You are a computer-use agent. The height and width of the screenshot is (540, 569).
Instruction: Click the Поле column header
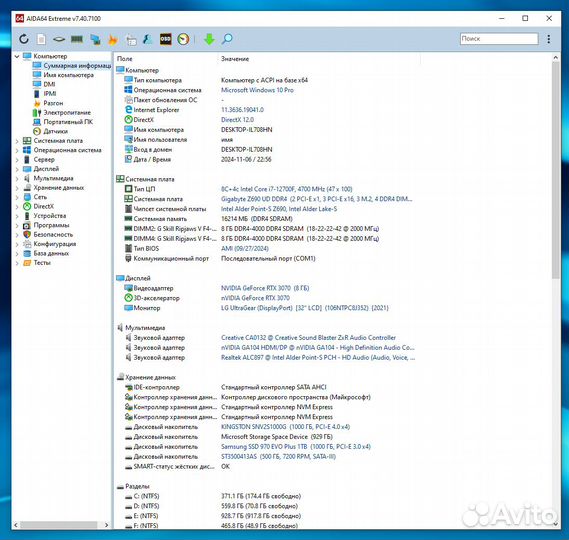pyautogui.click(x=124, y=59)
